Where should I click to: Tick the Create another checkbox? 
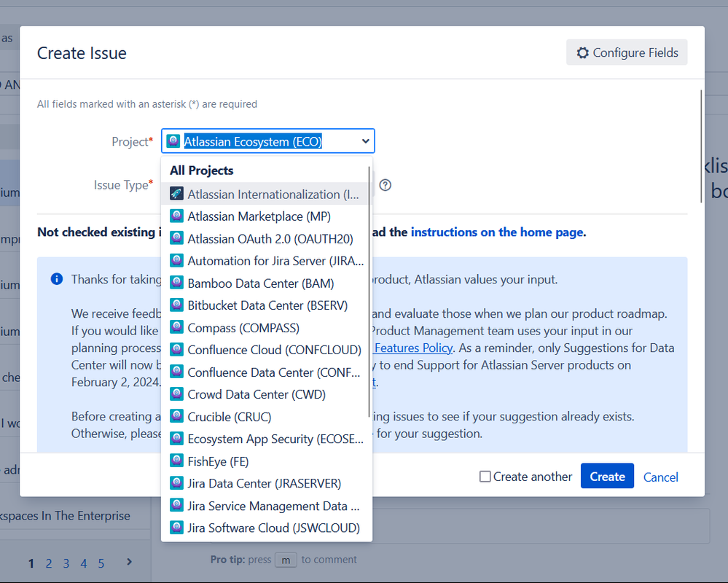485,477
